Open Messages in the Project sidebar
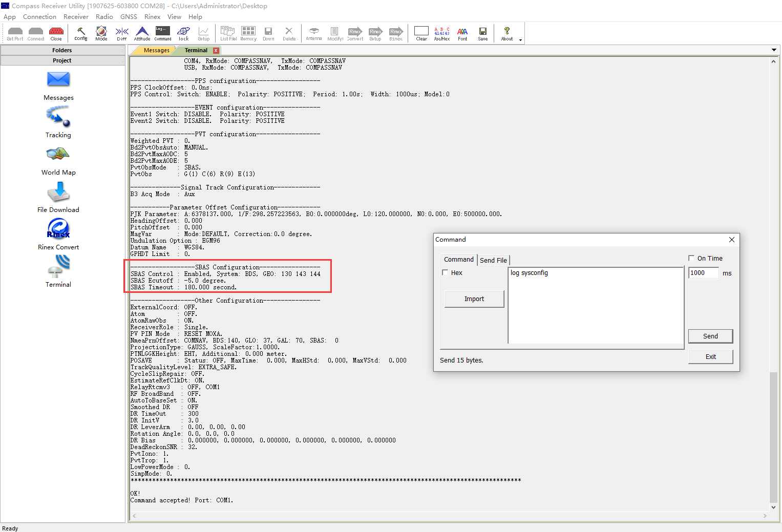782x532 pixels. pos(58,86)
